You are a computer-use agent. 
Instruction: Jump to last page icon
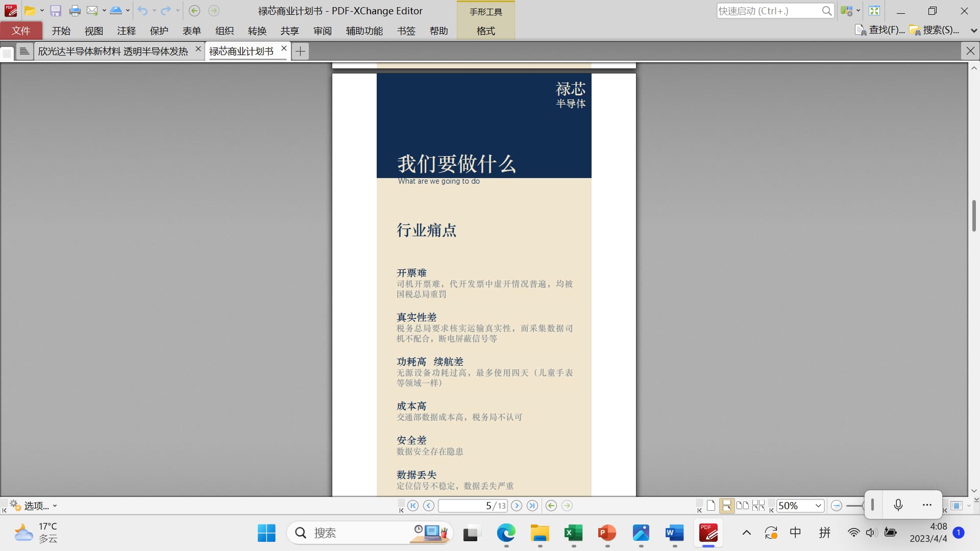[532, 506]
